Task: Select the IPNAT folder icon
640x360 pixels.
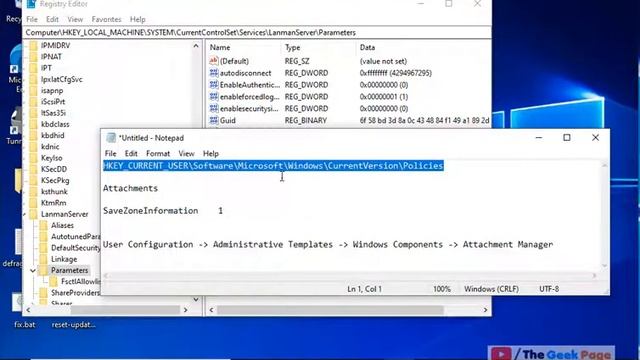Action: (x=33, y=57)
